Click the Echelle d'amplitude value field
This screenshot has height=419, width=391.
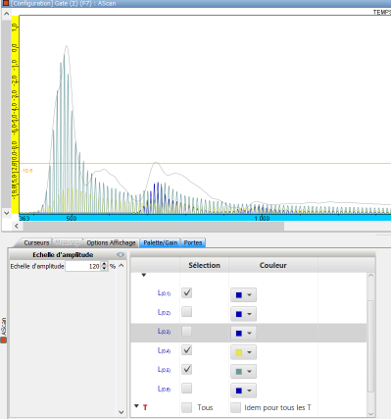coord(83,266)
